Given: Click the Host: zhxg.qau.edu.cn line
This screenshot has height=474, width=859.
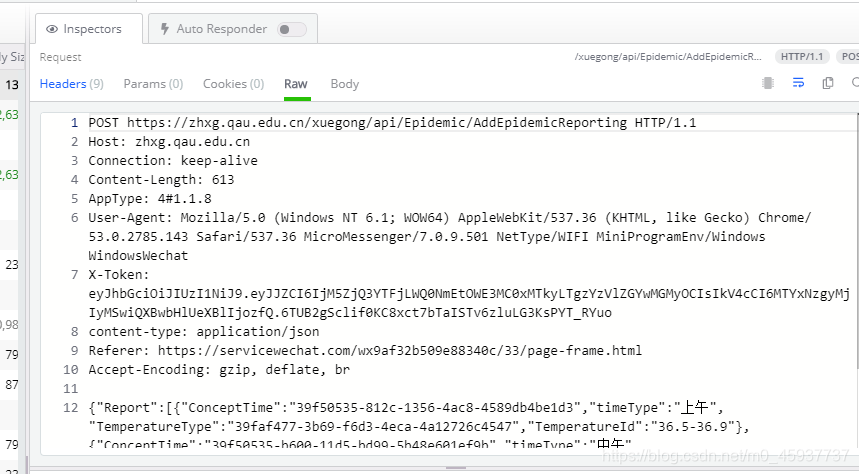Looking at the screenshot, I should [169, 141].
